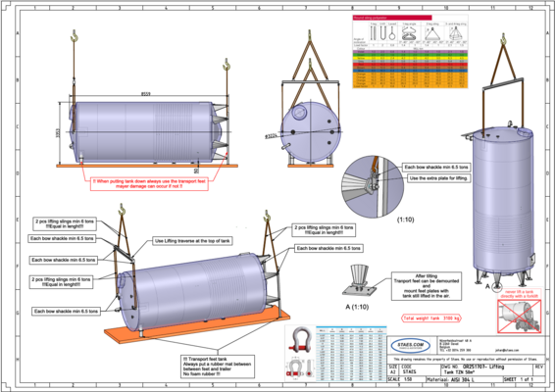The width and height of the screenshot is (555, 392).
Task: Click the blue row of sling table
Action: coord(410,71)
